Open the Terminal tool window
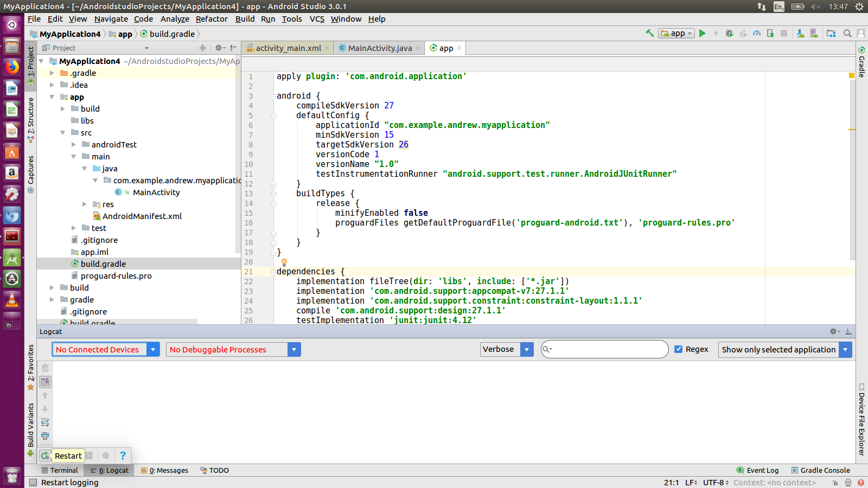 coord(60,470)
